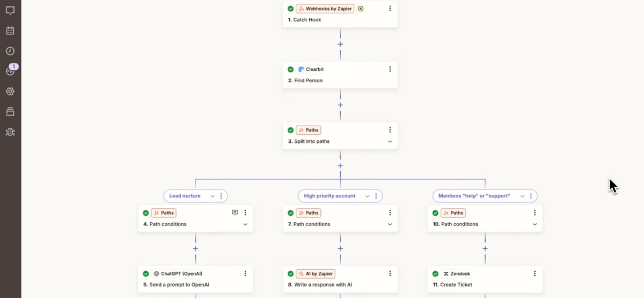Add a step after Catch Hook
This screenshot has height=298, width=644.
pyautogui.click(x=340, y=45)
